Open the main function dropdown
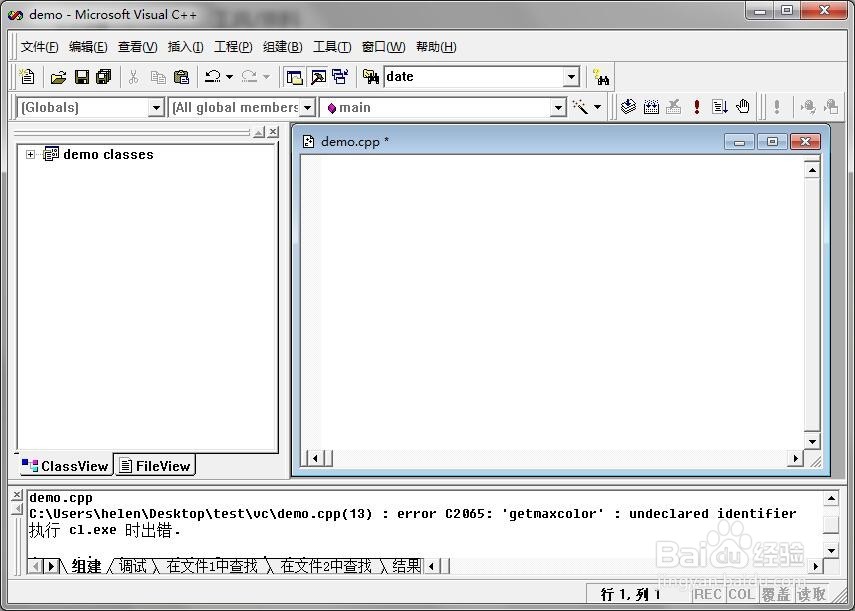The height and width of the screenshot is (611, 855). click(558, 107)
